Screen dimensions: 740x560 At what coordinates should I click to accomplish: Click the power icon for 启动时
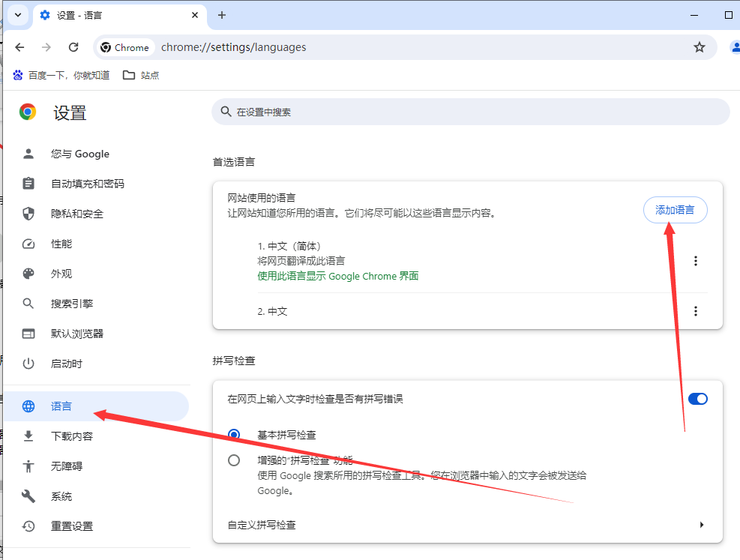click(x=28, y=364)
